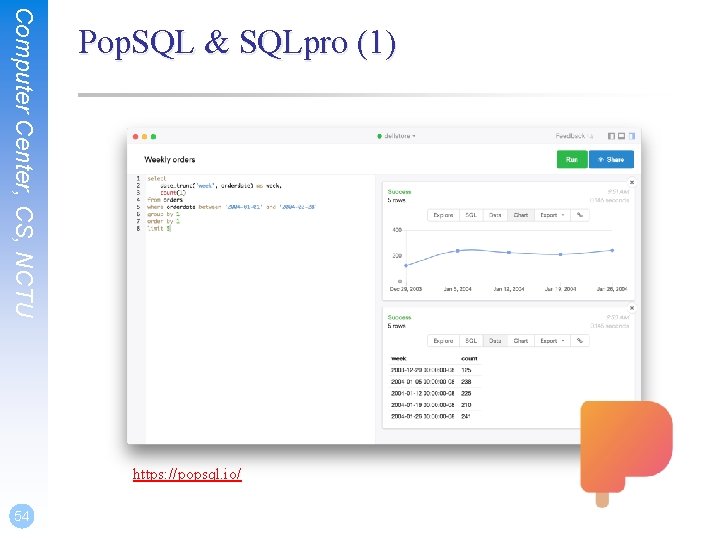The width and height of the screenshot is (720, 540).
Task: Open Explore tab in chart panel
Action: click(443, 215)
